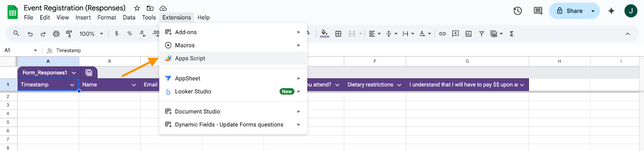
Task: Click the Gemini sparkle icon
Action: click(611, 11)
